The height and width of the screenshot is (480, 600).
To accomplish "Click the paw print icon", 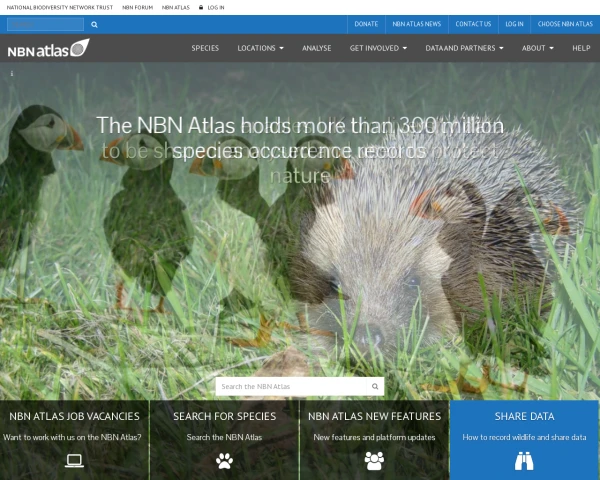I will pos(224,461).
